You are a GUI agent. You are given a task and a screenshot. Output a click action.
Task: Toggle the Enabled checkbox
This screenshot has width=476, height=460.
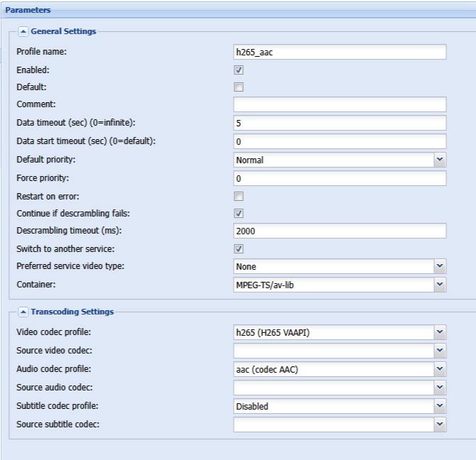pos(239,70)
